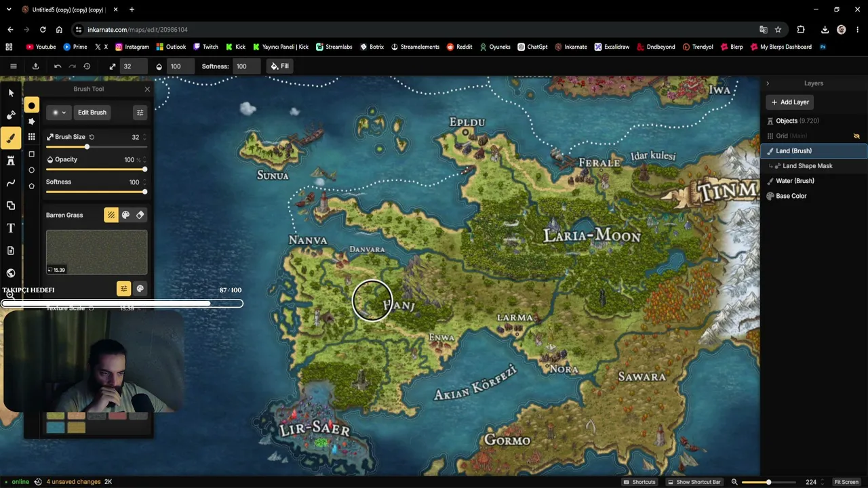Image resolution: width=868 pixels, height=488 pixels.
Task: Select the Notes tool
Action: coord(11,251)
